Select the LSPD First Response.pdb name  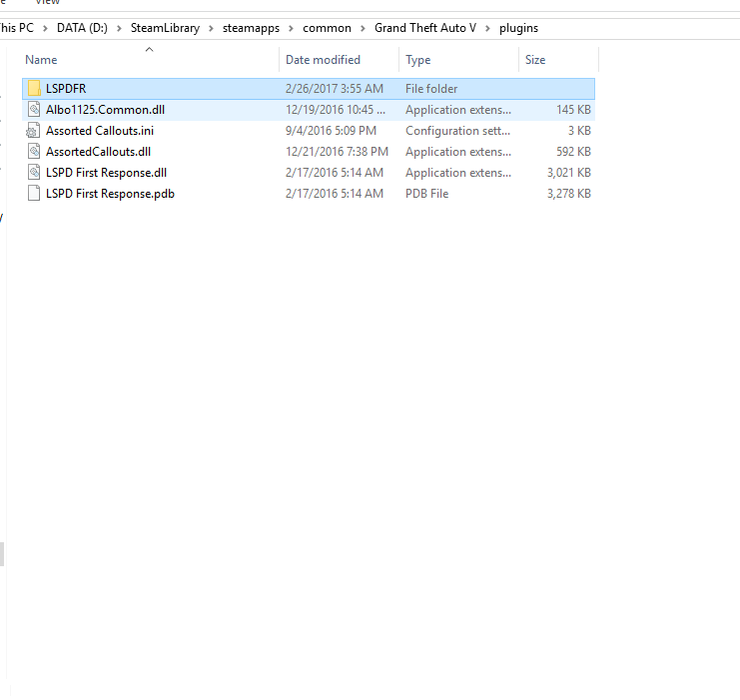[x=110, y=194]
